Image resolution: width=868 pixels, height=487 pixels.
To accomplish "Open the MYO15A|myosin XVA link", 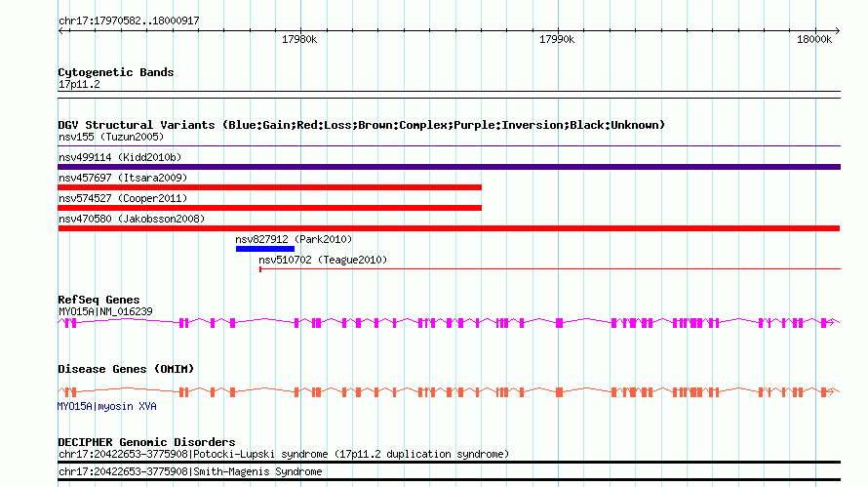I will (107, 407).
